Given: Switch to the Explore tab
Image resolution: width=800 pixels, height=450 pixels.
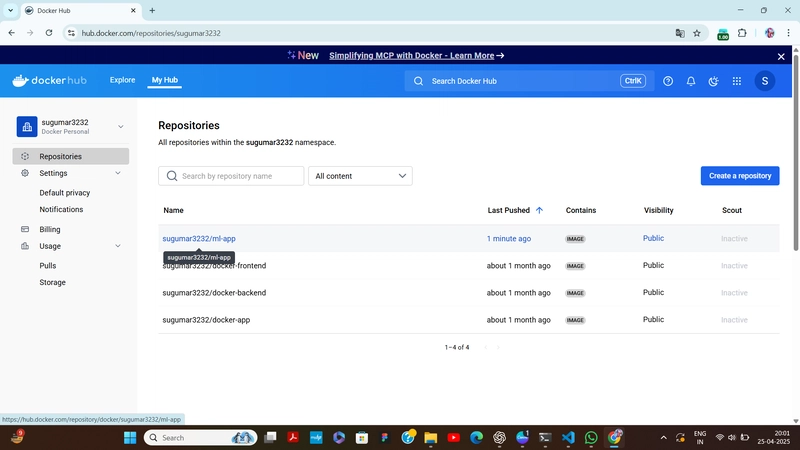Looking at the screenshot, I should (x=122, y=80).
